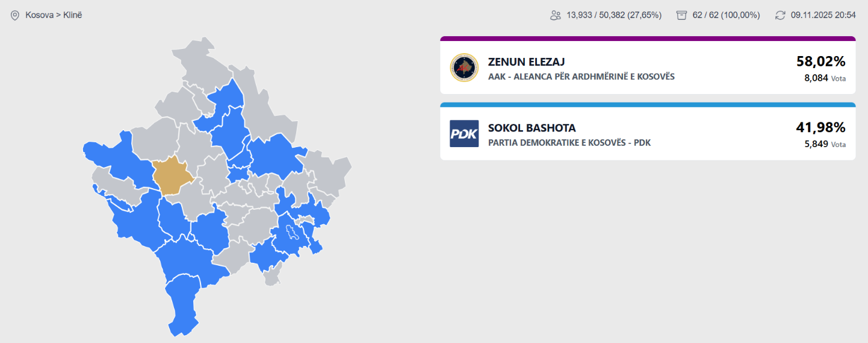Click the location pin icon beside Kosova
Viewport: 868px width, 343px height.
pyautogui.click(x=15, y=15)
